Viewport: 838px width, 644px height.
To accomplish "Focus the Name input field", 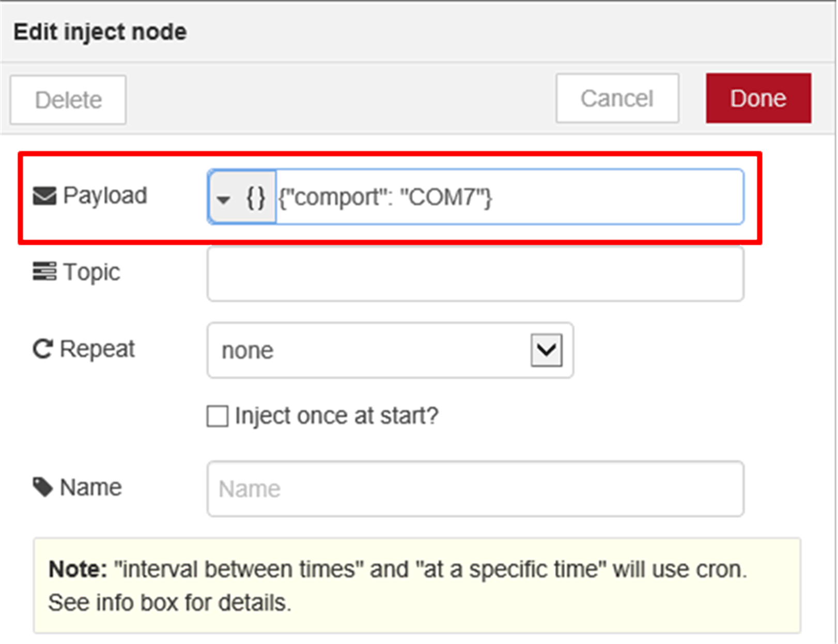I will (475, 489).
